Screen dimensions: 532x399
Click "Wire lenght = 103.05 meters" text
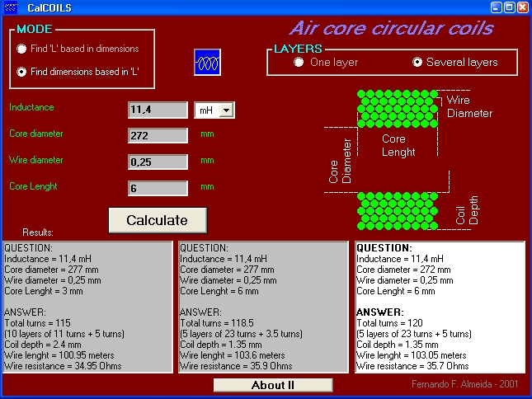click(412, 355)
